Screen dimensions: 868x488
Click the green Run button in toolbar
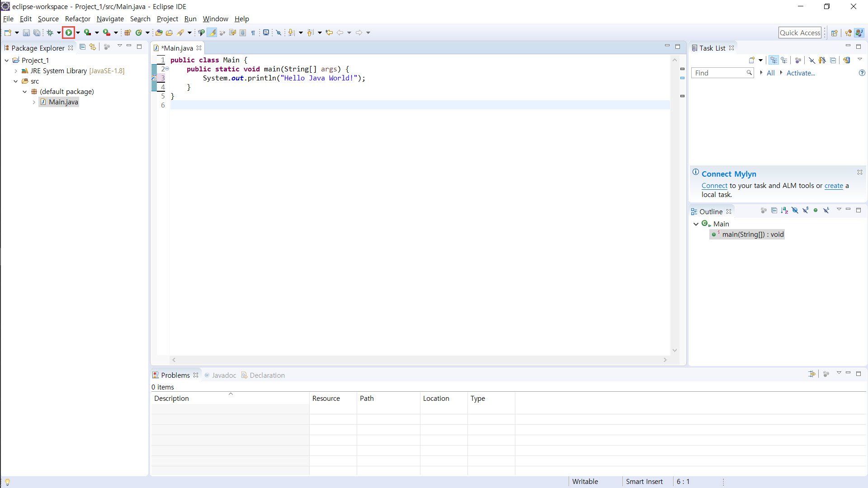click(68, 33)
